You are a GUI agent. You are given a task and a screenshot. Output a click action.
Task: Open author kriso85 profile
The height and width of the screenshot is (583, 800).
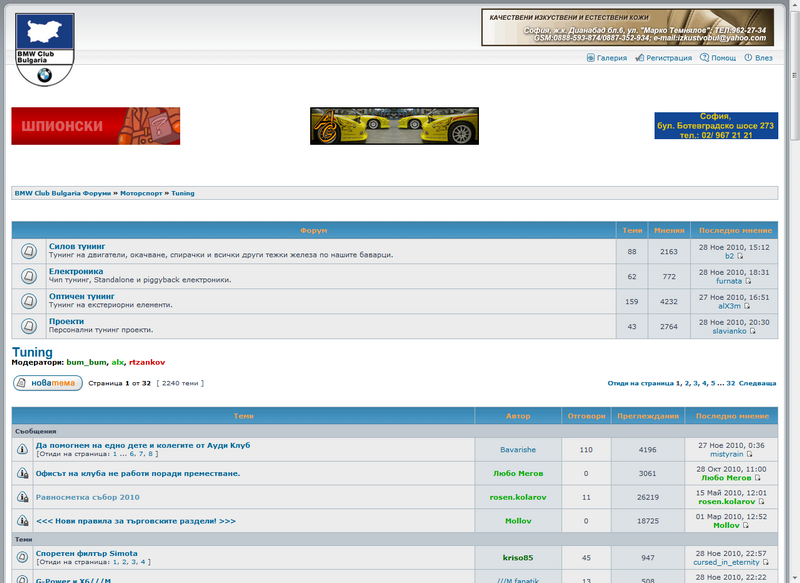coord(518,558)
